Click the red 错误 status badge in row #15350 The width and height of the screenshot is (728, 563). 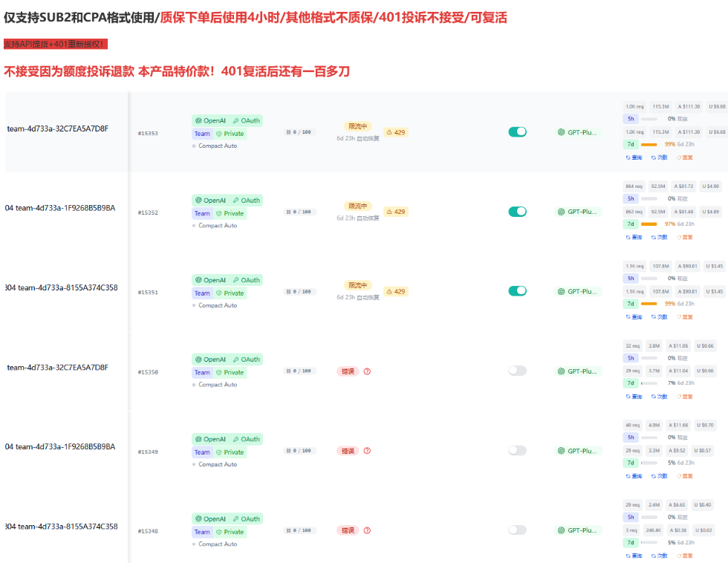click(x=348, y=371)
